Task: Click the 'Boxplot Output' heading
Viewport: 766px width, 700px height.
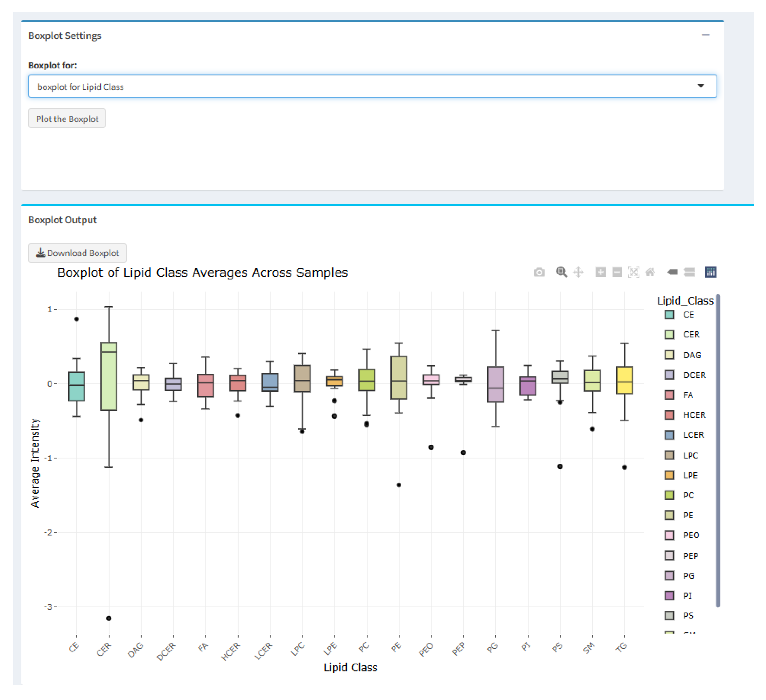Action: pos(62,220)
